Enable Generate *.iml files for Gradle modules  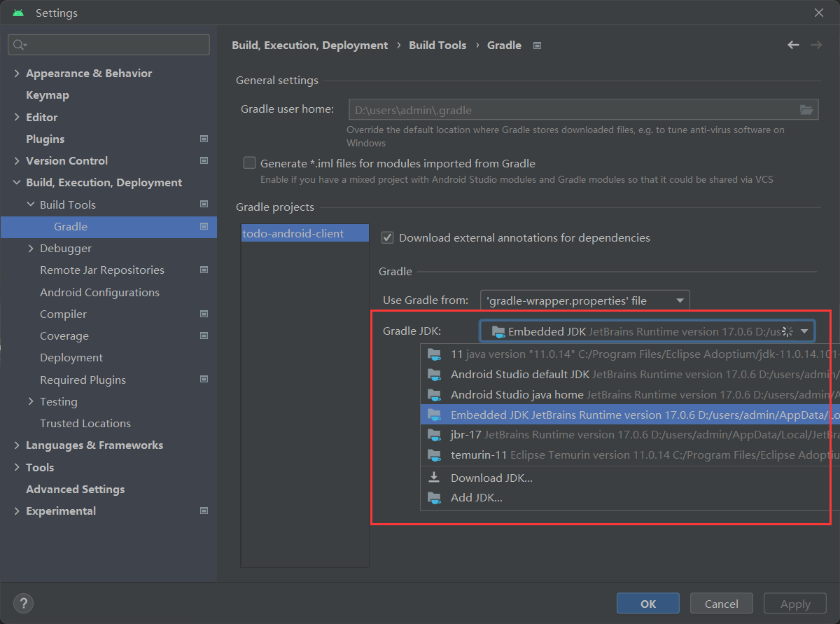tap(249, 162)
